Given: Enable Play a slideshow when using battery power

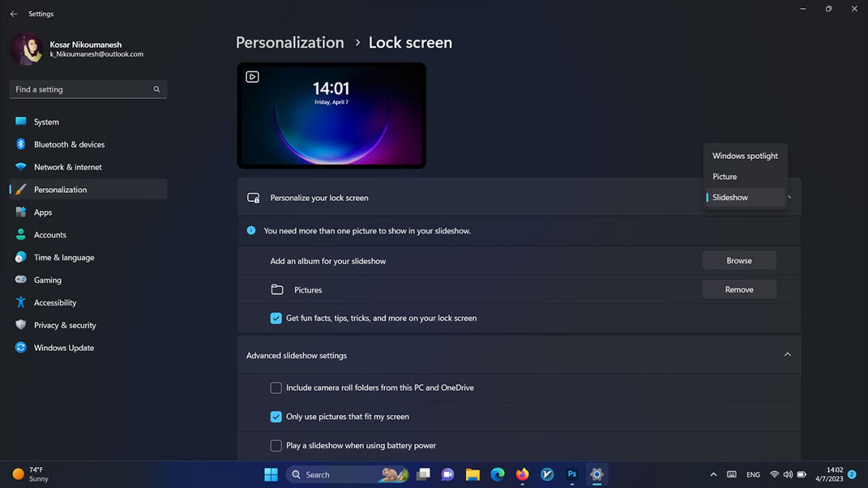Looking at the screenshot, I should coord(276,446).
